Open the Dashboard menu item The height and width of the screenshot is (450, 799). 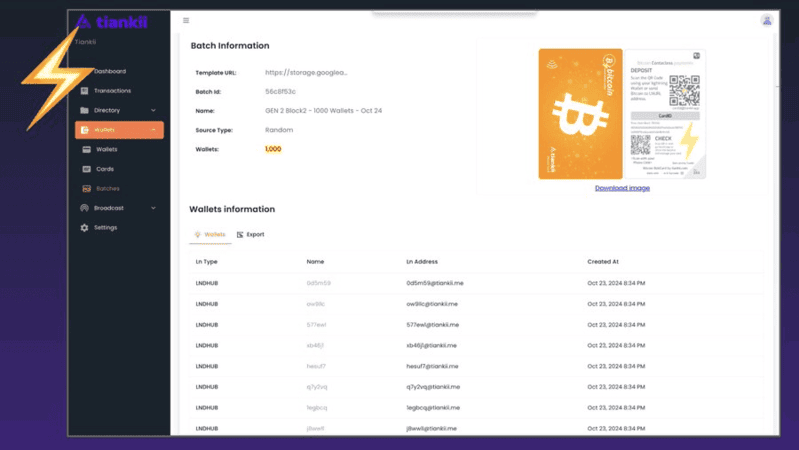point(110,71)
